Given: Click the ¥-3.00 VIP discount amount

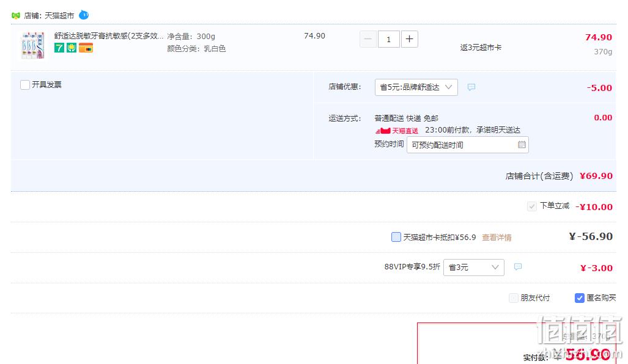Looking at the screenshot, I should (596, 268).
